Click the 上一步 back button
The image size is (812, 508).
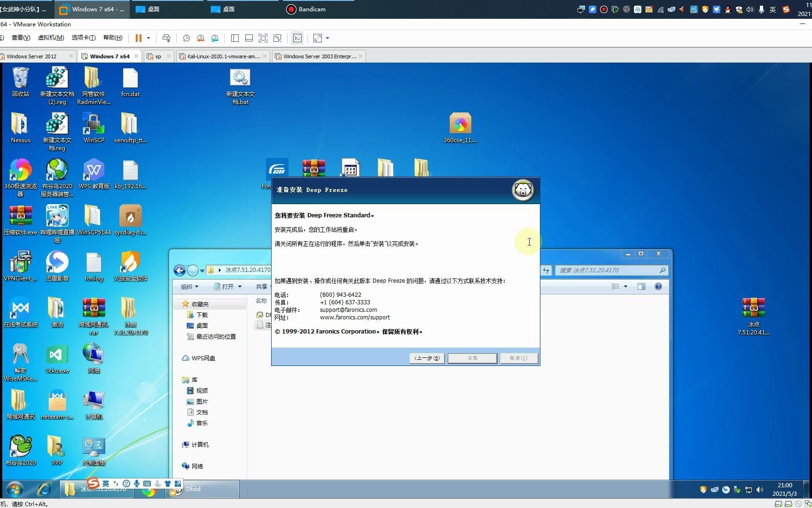click(427, 358)
